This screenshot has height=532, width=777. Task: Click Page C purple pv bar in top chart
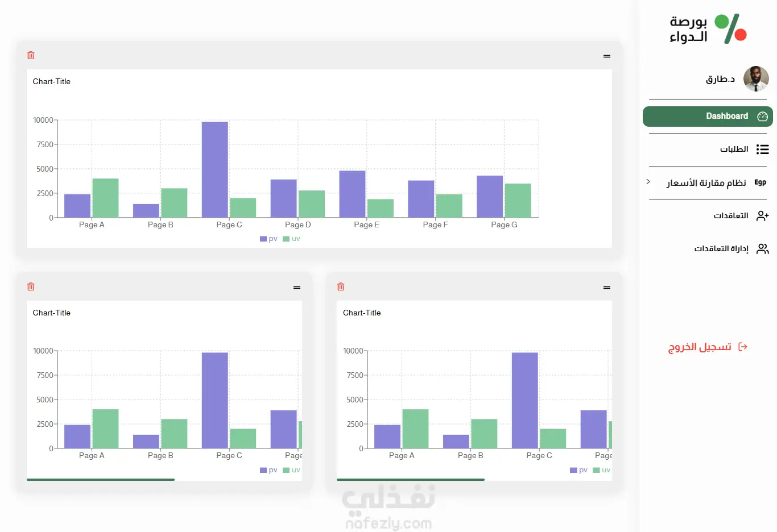pos(215,169)
